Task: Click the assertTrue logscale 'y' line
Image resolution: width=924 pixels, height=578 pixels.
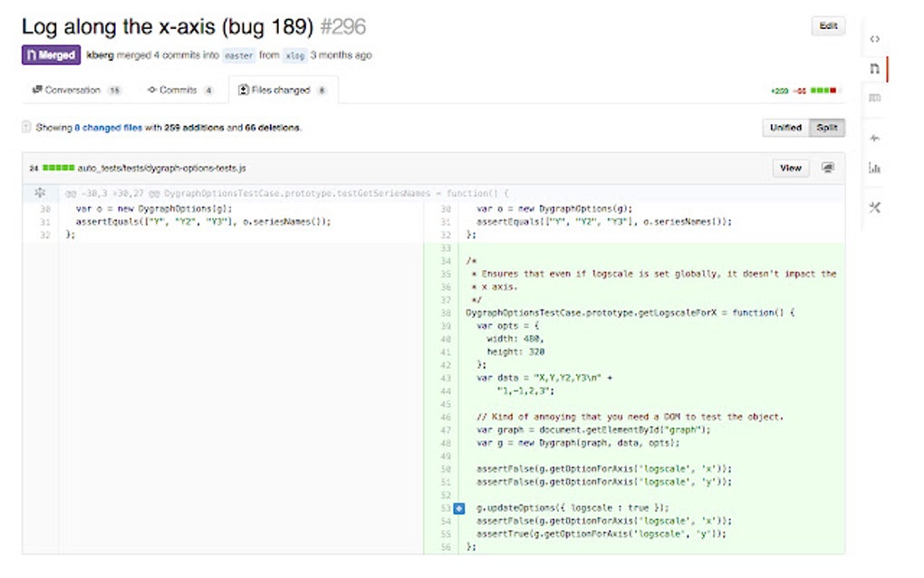Action: (602, 534)
